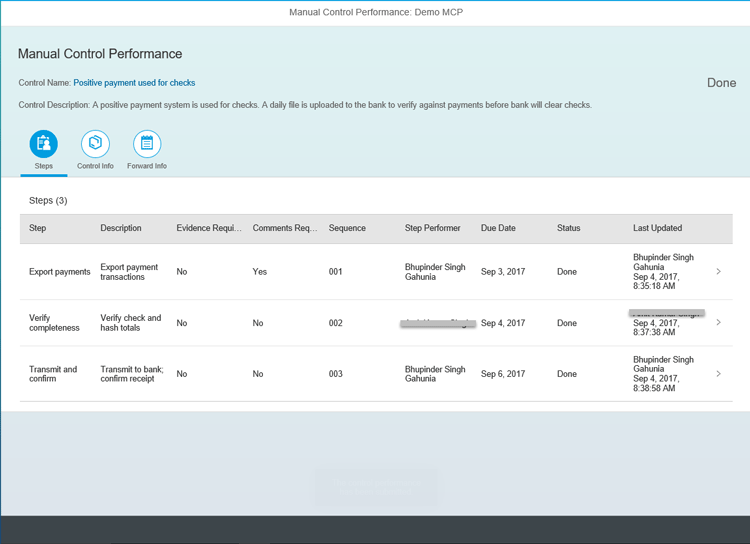This screenshot has height=544, width=750.
Task: Click the Steps text label under icon
Action: [x=43, y=166]
